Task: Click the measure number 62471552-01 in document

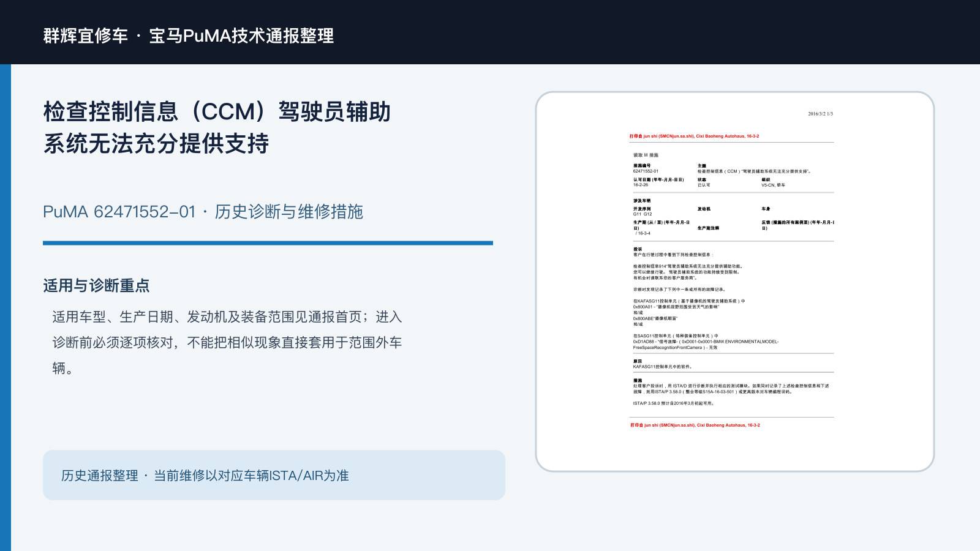Action: (646, 171)
